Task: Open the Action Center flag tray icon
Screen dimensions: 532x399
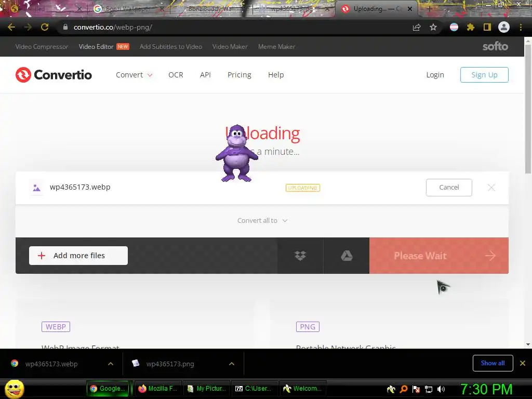Action: tap(416, 389)
